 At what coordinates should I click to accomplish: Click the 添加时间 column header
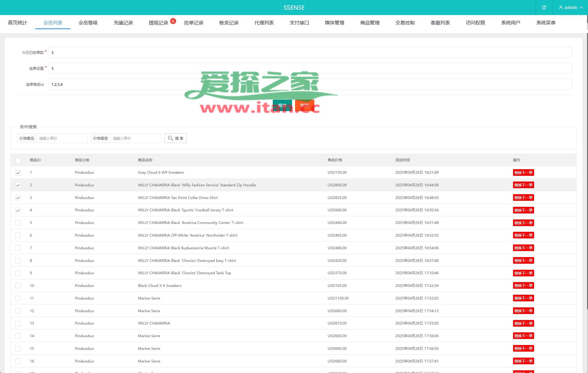403,160
